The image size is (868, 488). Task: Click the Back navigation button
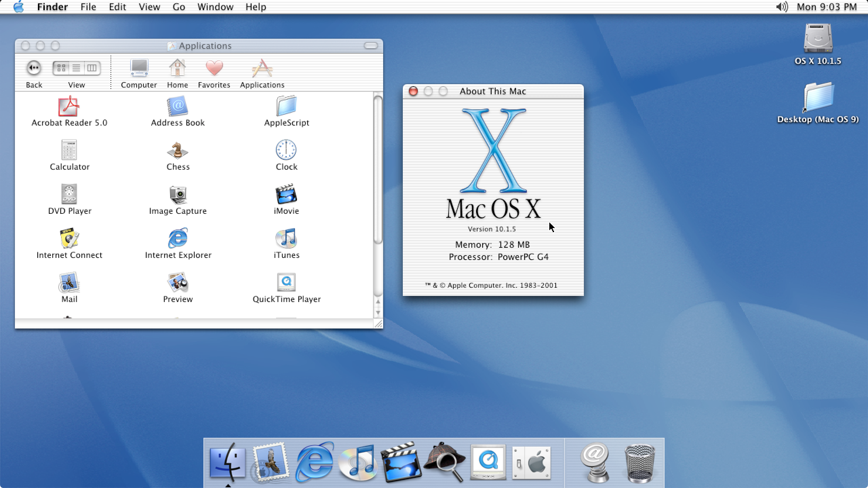click(33, 68)
